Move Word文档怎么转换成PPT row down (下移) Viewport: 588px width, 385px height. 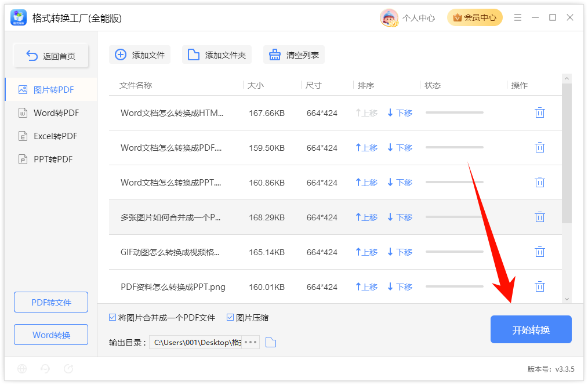click(x=400, y=183)
